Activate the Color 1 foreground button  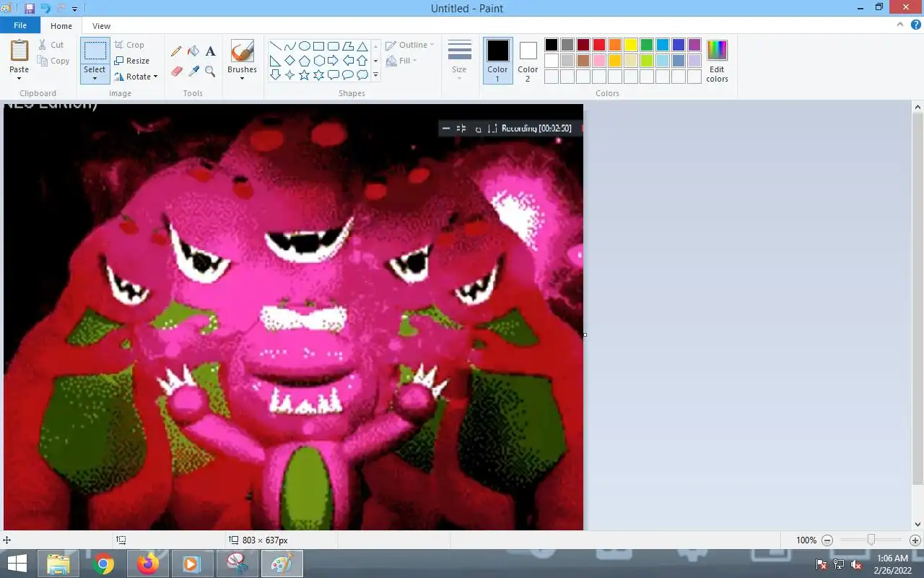(x=497, y=61)
